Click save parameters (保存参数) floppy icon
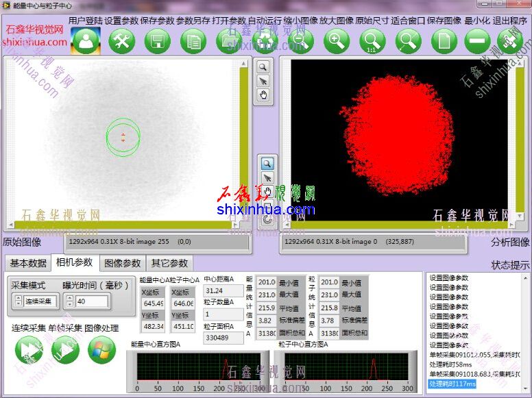Screen dimensions: 532x398 coord(158,42)
